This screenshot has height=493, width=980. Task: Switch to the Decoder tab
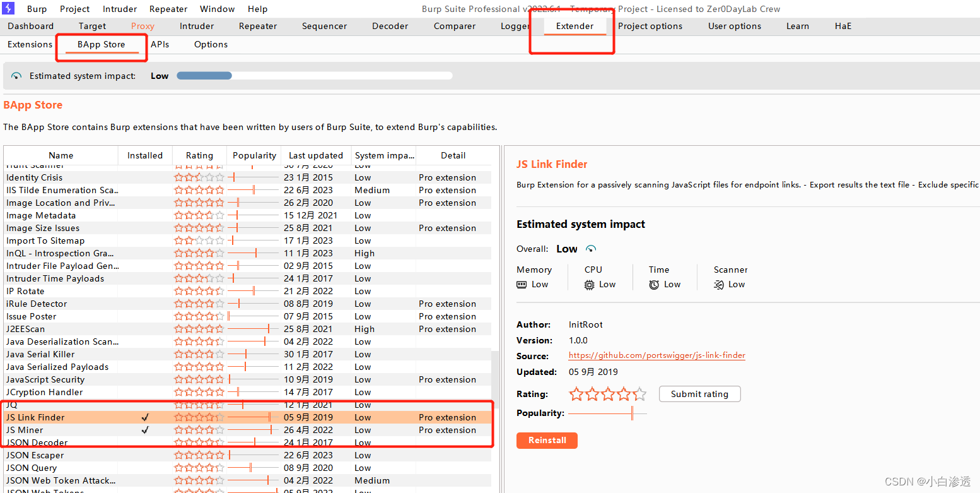point(390,26)
